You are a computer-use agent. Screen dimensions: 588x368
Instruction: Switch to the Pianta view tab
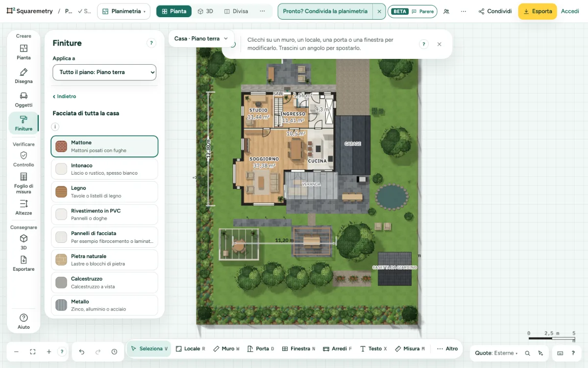coord(174,11)
